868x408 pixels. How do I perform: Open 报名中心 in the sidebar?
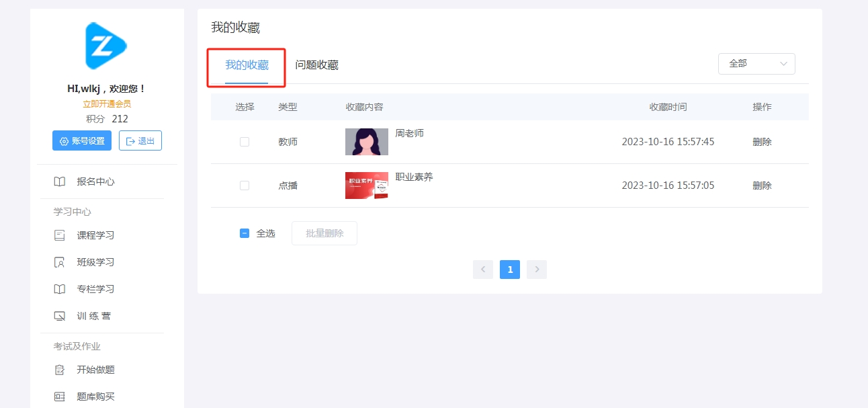click(96, 181)
